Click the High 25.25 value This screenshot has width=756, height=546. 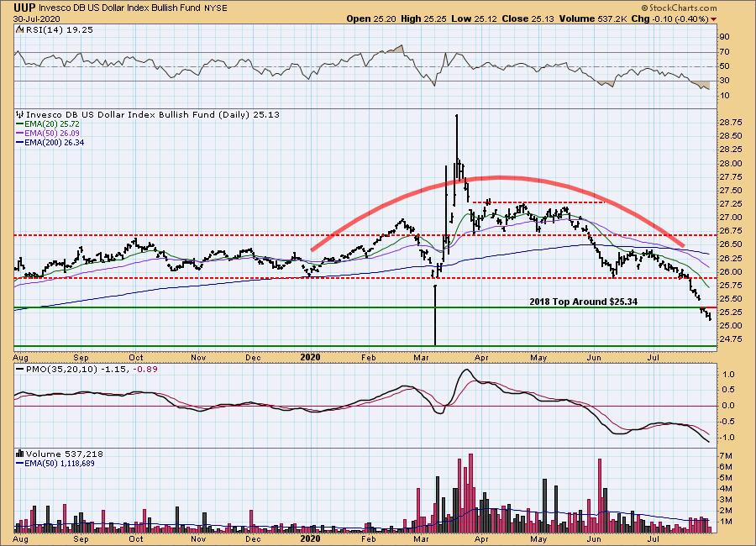click(424, 18)
